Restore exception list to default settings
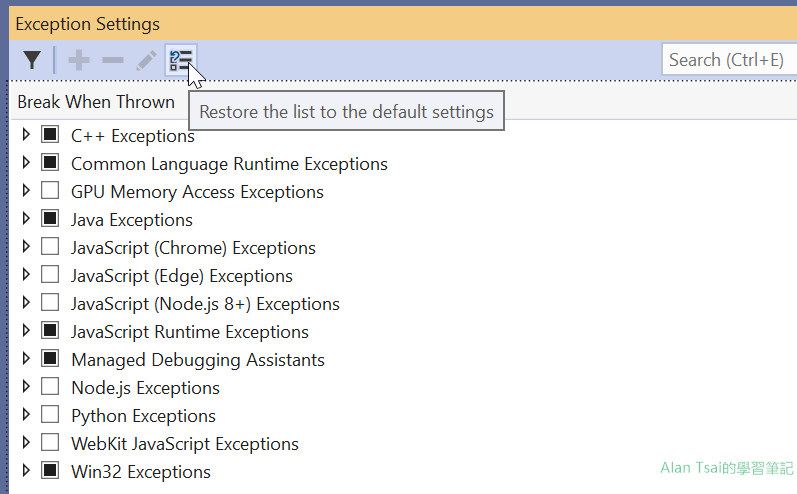The height and width of the screenshot is (494, 797). coord(181,60)
